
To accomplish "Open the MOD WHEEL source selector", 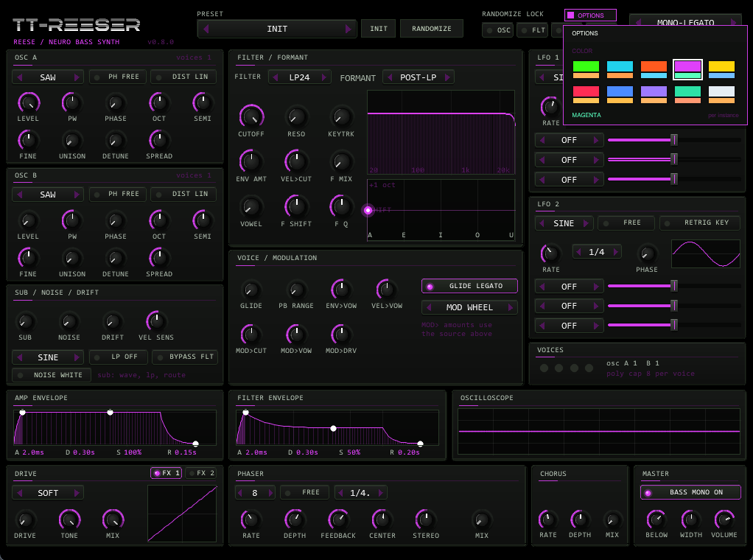I will click(x=469, y=307).
